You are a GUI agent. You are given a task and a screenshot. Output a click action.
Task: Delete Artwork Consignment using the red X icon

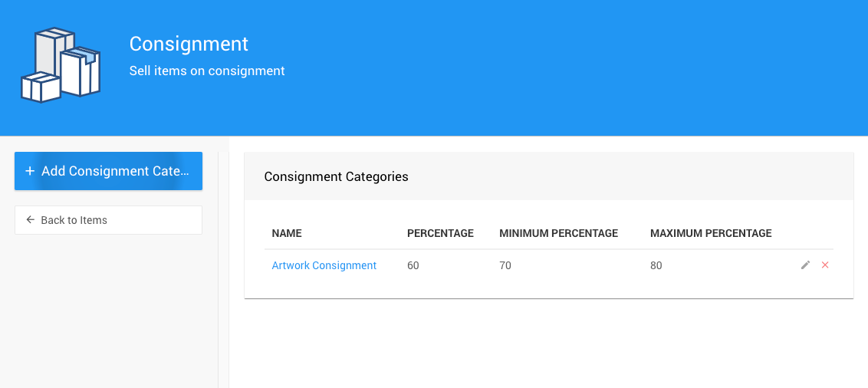coord(825,265)
